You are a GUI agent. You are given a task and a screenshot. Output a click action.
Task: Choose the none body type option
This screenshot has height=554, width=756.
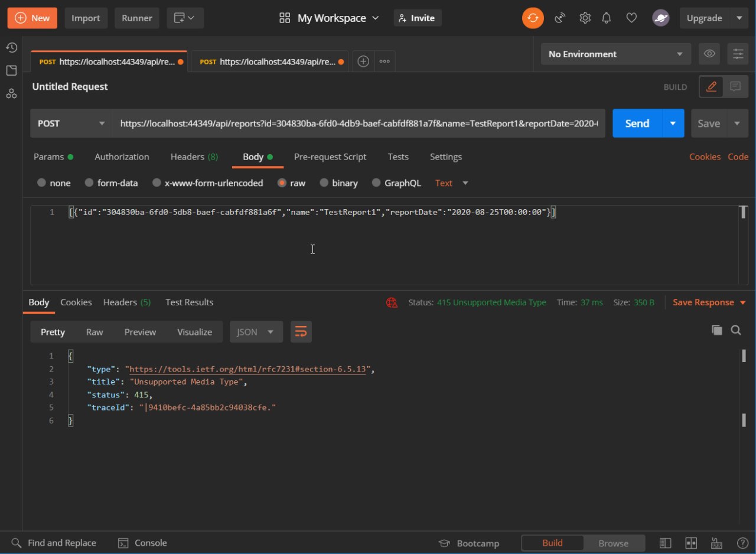pos(42,183)
